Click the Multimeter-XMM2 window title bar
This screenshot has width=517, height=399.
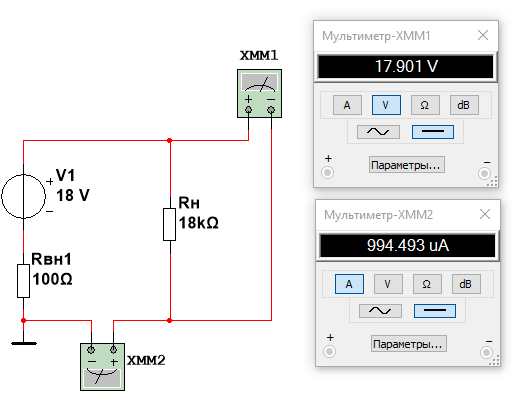pos(408,215)
